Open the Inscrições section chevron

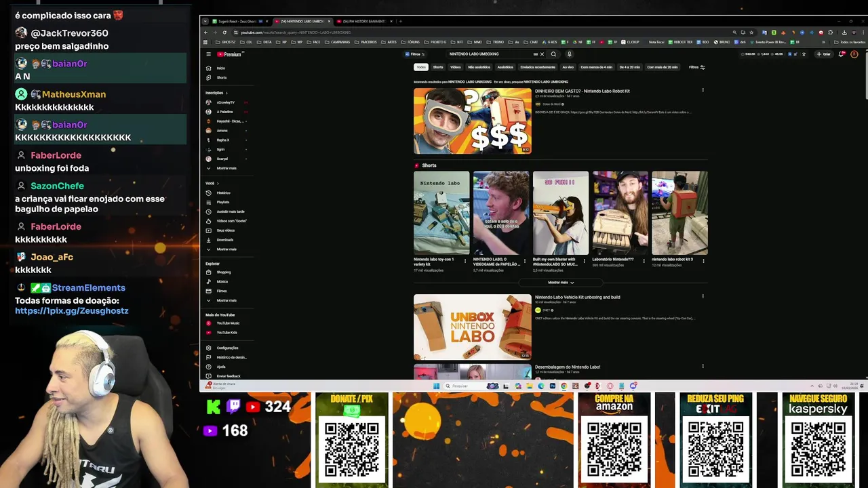point(226,93)
